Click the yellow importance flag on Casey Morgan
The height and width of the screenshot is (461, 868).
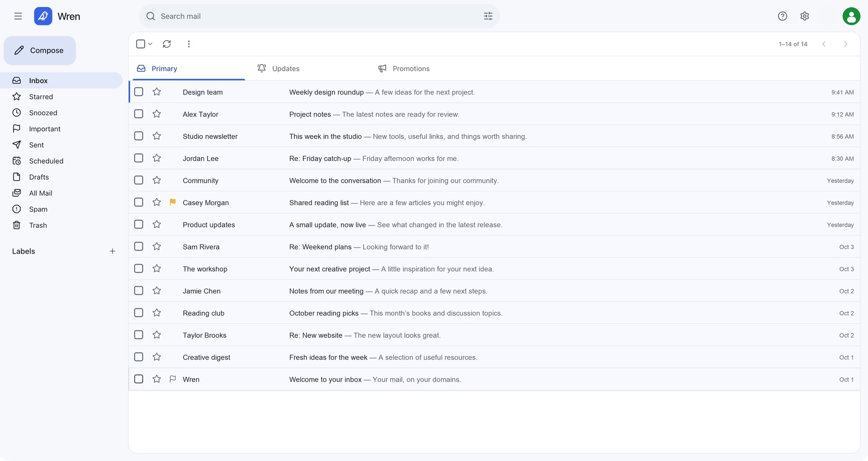[173, 202]
